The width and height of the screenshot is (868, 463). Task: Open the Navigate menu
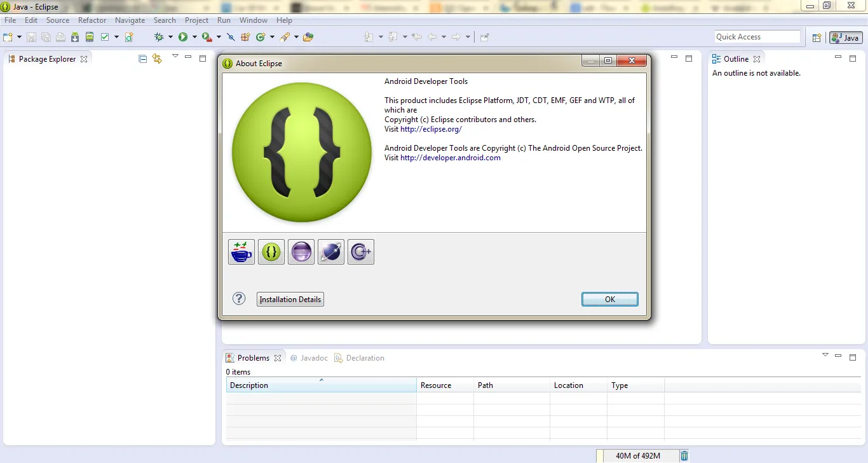(x=130, y=20)
